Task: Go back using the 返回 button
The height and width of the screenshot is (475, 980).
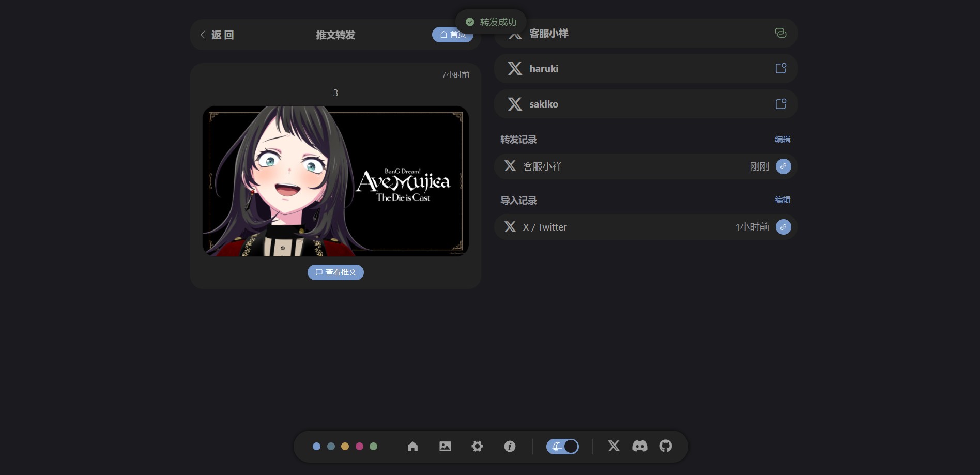Action: [217, 35]
